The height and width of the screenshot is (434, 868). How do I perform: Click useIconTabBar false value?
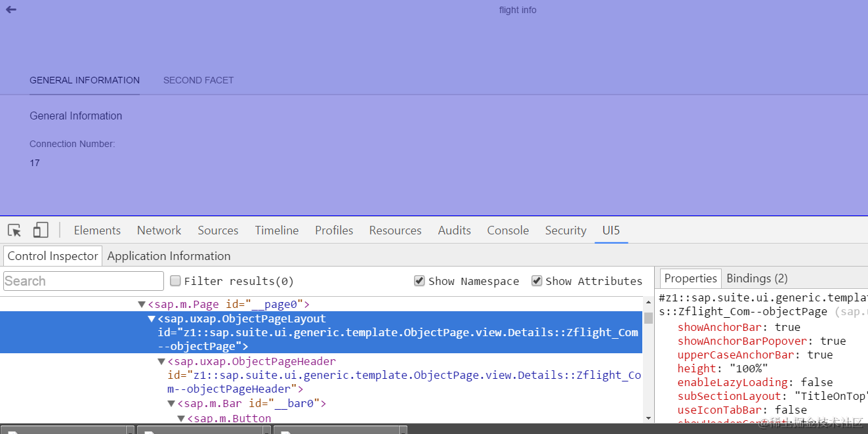pyautogui.click(x=791, y=410)
